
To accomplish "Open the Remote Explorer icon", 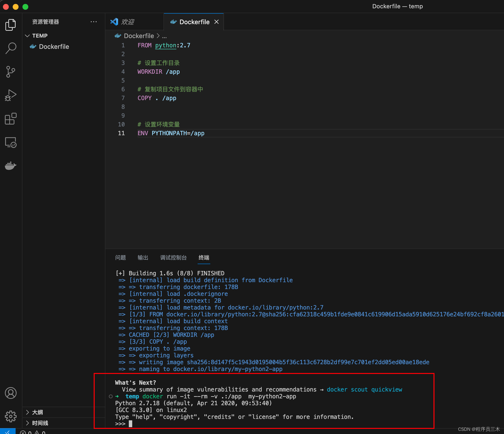I will click(10, 142).
